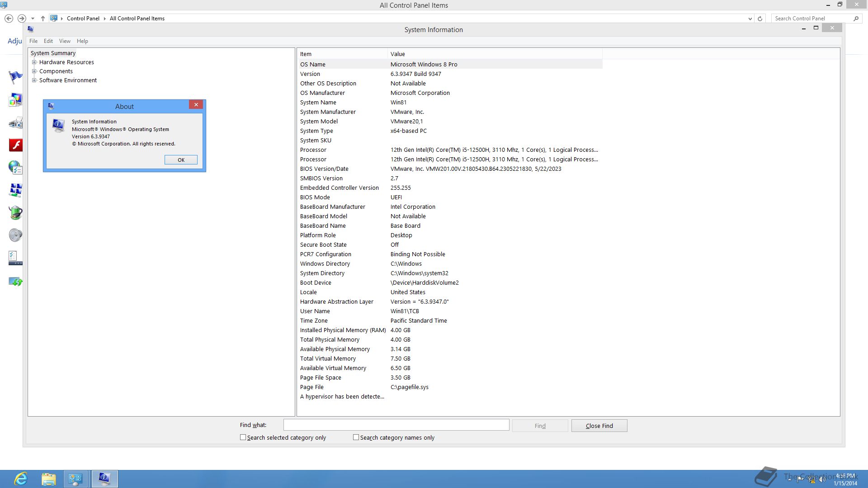Click the info monitor icon in About dialog
The height and width of the screenshot is (488, 868).
[x=58, y=125]
